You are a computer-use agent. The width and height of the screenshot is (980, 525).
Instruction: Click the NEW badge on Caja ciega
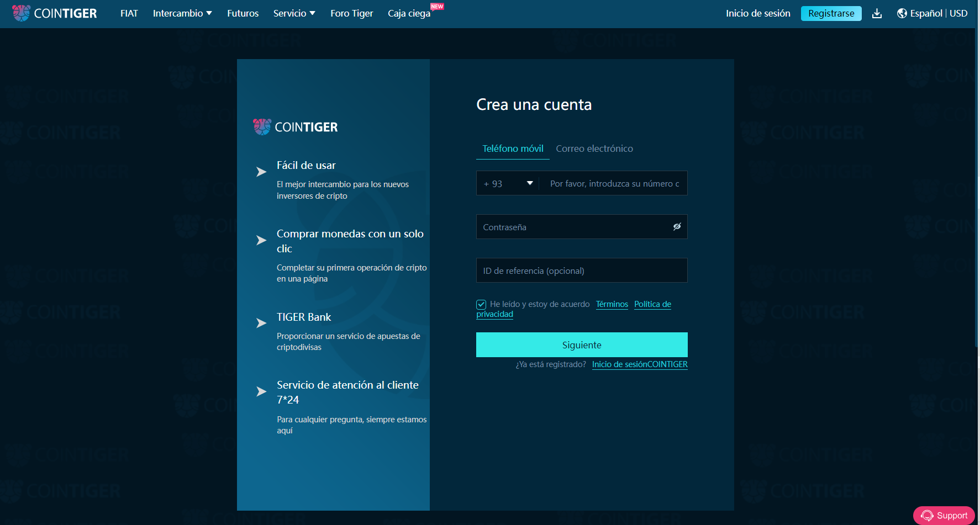click(437, 7)
